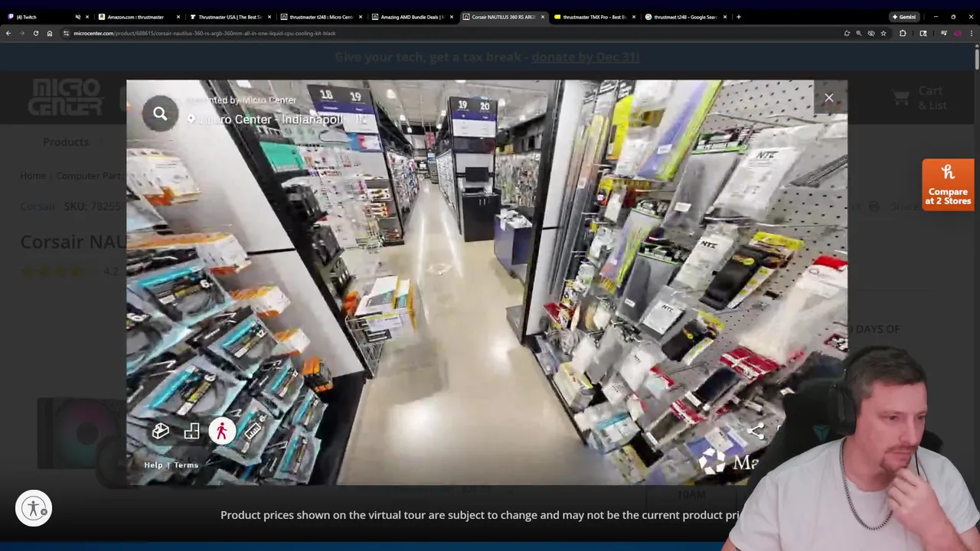Click the Computer Parts breadcrumb
The image size is (980, 551).
(88, 175)
